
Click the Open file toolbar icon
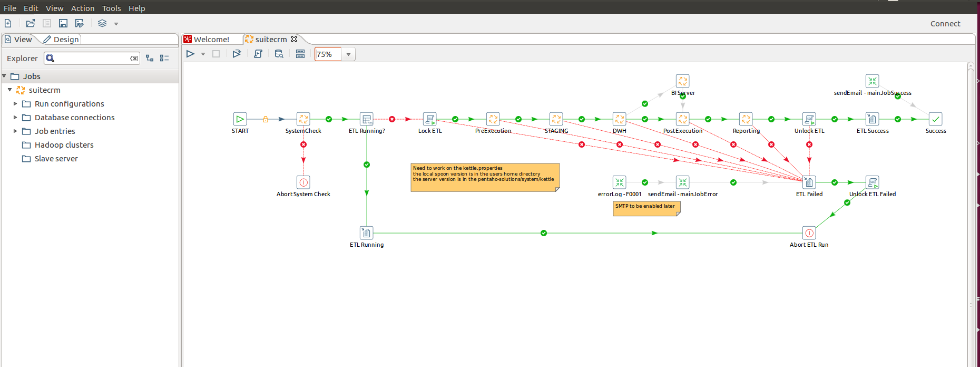[x=31, y=23]
